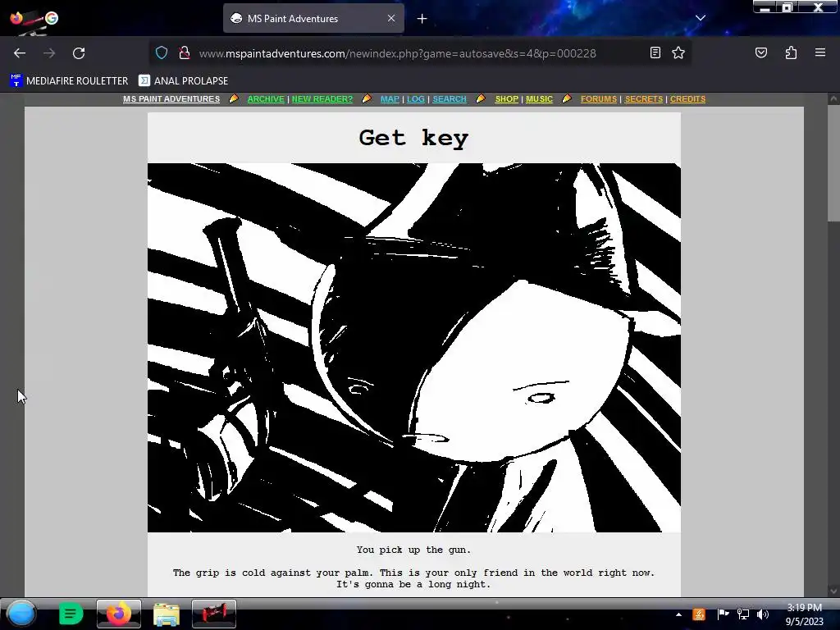Reload the current page
Viewport: 840px width, 630px height.
pyautogui.click(x=79, y=53)
